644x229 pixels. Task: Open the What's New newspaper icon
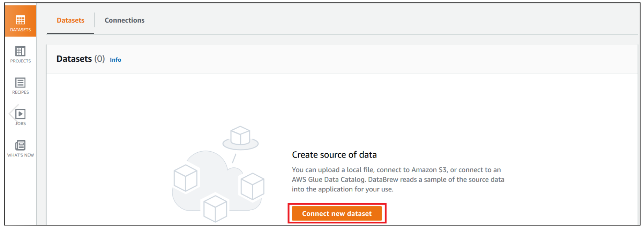click(x=21, y=145)
